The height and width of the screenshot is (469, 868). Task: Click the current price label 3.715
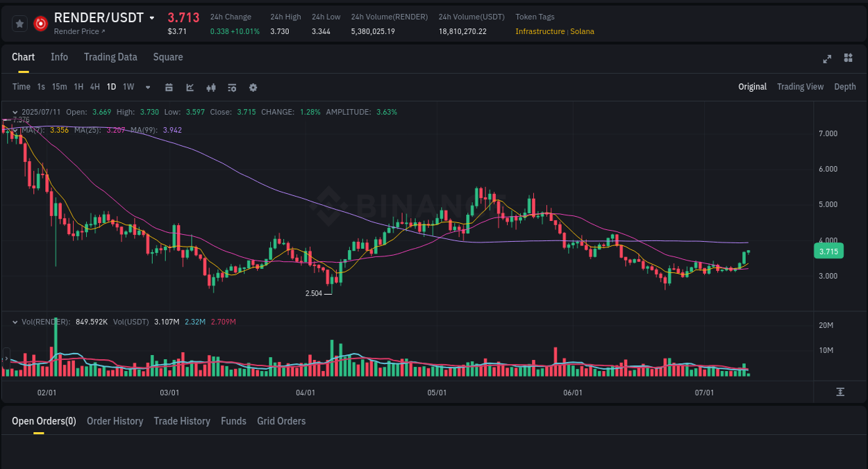pos(828,251)
